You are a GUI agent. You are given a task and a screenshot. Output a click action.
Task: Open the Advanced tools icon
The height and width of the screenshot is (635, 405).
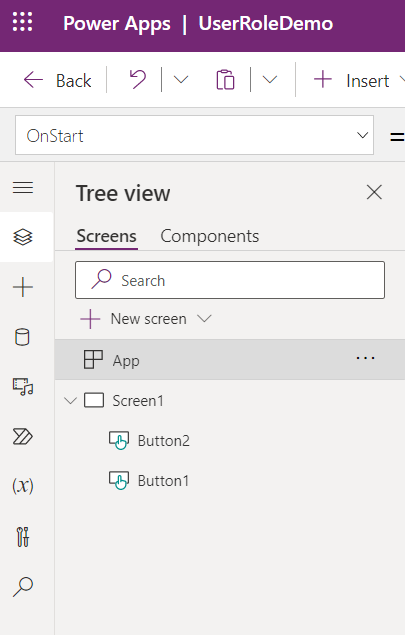[x=23, y=537]
